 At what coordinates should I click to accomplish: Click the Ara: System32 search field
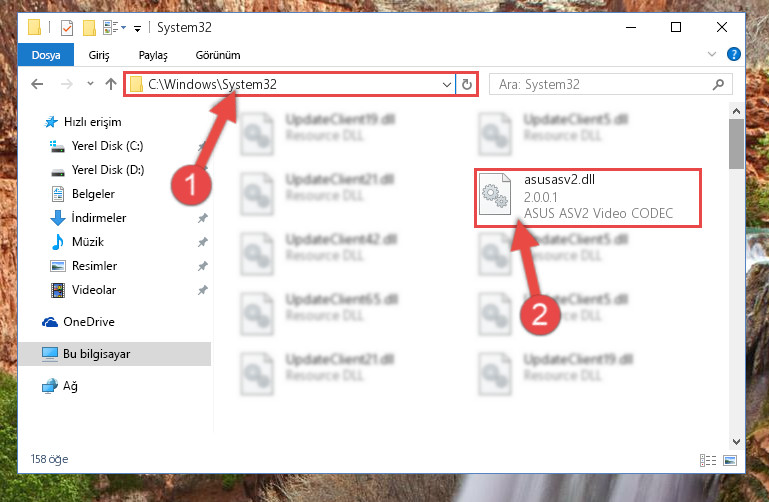click(603, 84)
